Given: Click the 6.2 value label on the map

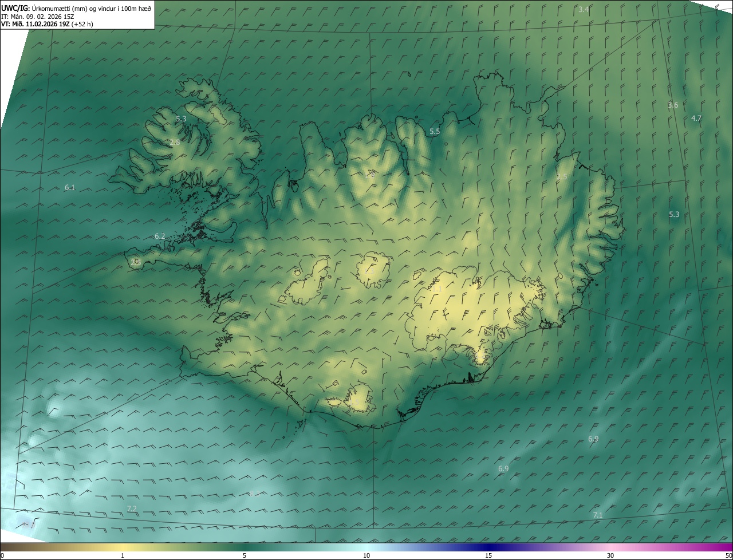Looking at the screenshot, I should coord(160,236).
